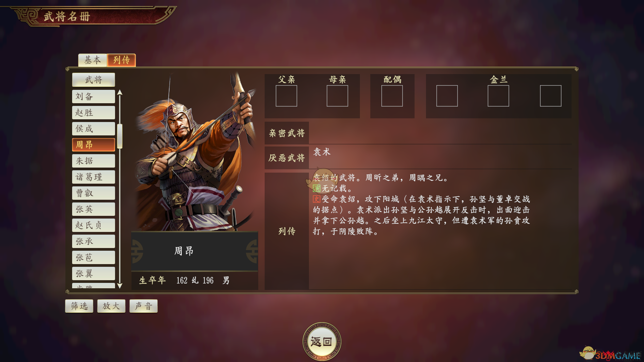The height and width of the screenshot is (362, 644).
Task: Click the scroll down arrow of officer list
Action: point(120,286)
